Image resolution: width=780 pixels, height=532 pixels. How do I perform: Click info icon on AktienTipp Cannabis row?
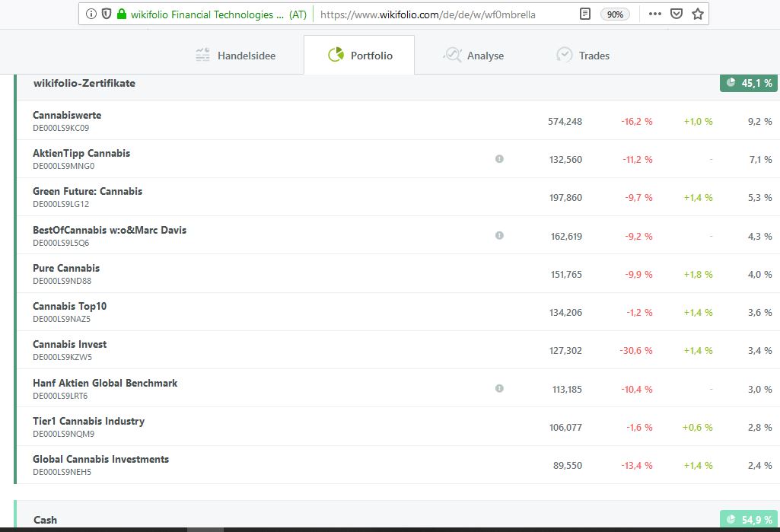pos(499,159)
